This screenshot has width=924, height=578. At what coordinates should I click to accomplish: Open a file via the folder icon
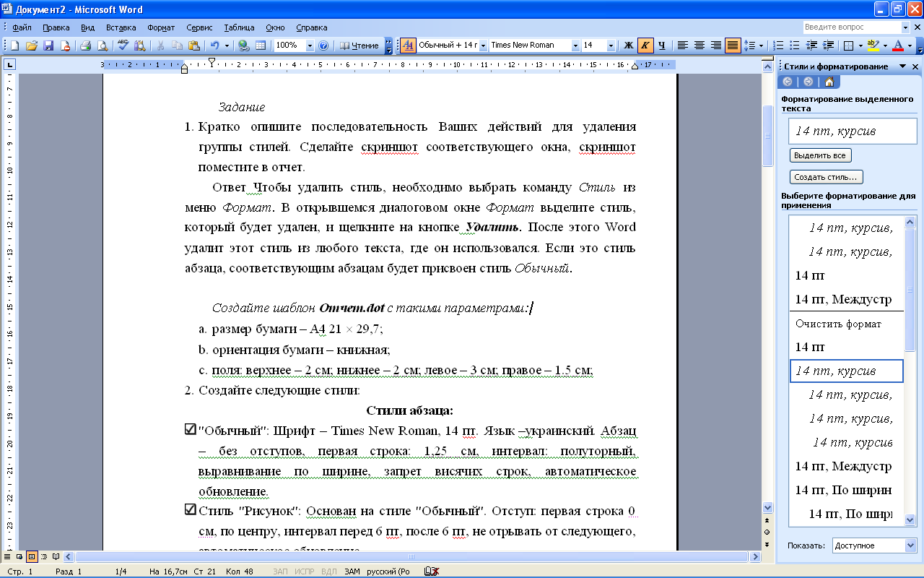coord(32,46)
